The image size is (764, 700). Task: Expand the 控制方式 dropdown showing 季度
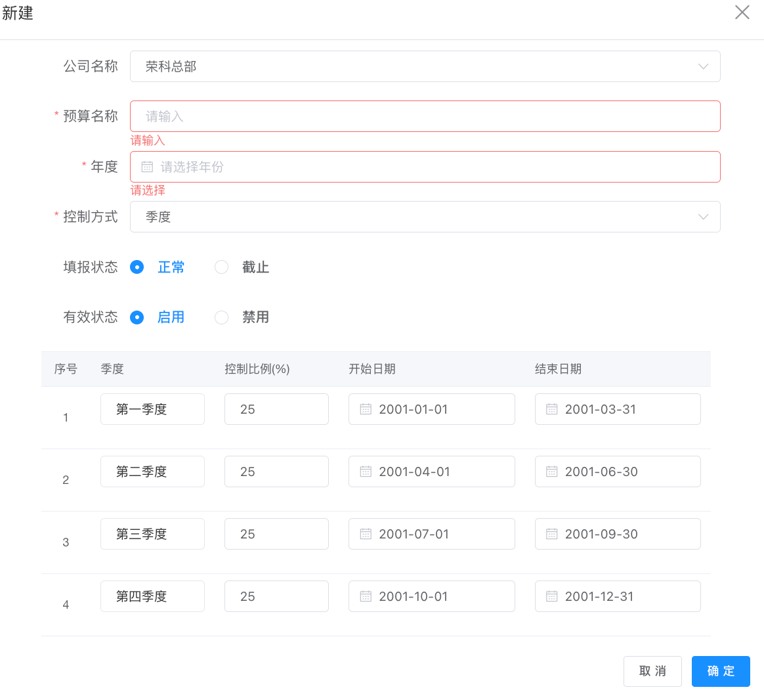coord(425,217)
